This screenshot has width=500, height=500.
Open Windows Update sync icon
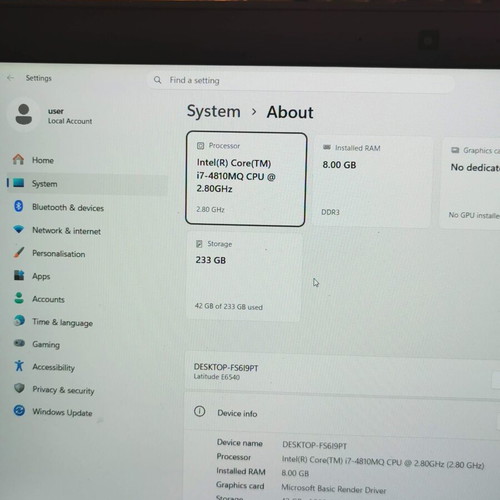[19, 410]
